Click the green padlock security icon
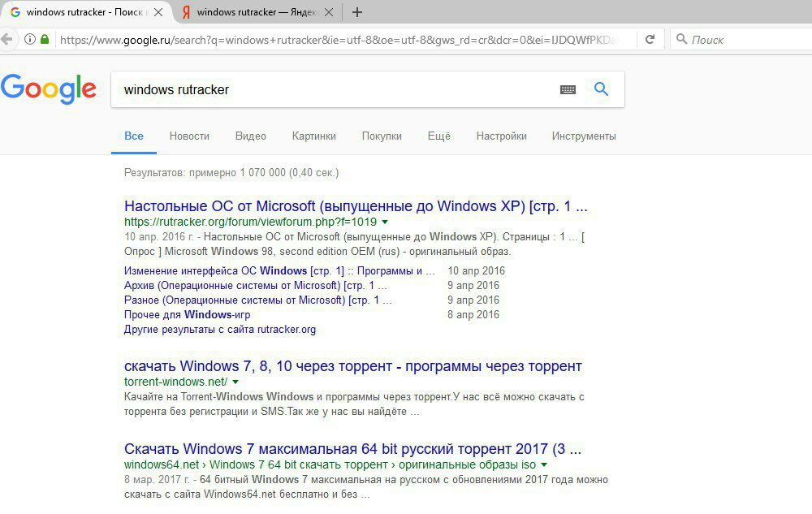Screen dimensions: 812x514 (45, 39)
